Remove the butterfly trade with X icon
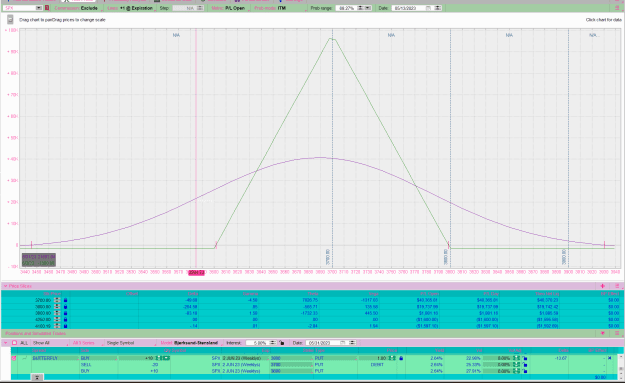Screen dimensions: 625x383 pyautogui.click(x=609, y=358)
